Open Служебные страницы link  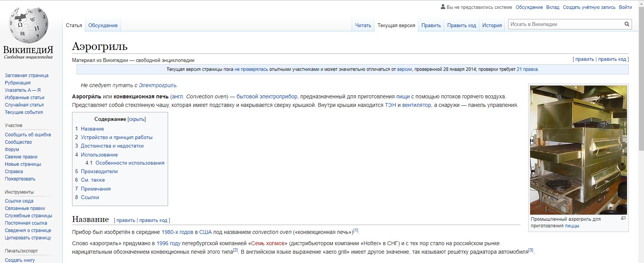tap(28, 216)
